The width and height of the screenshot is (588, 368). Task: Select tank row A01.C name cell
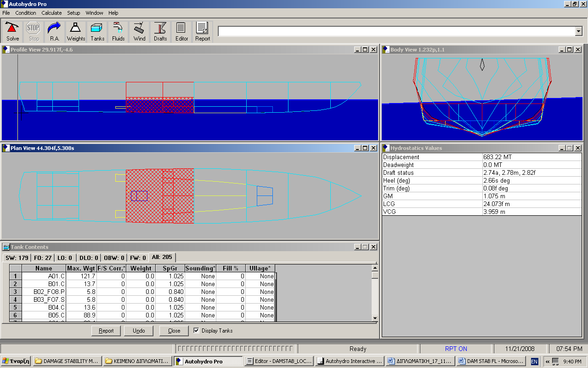tap(44, 276)
